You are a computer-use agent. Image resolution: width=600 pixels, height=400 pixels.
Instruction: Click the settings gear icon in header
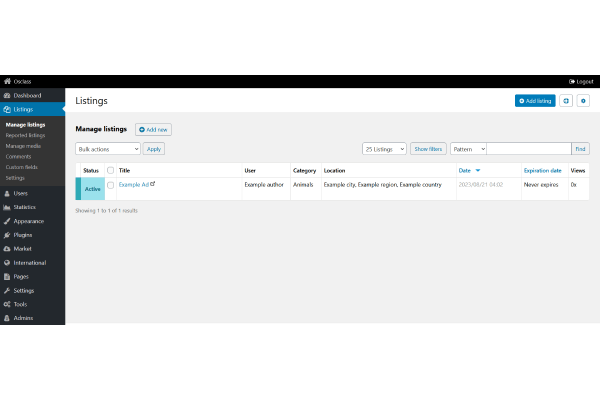[x=583, y=101]
